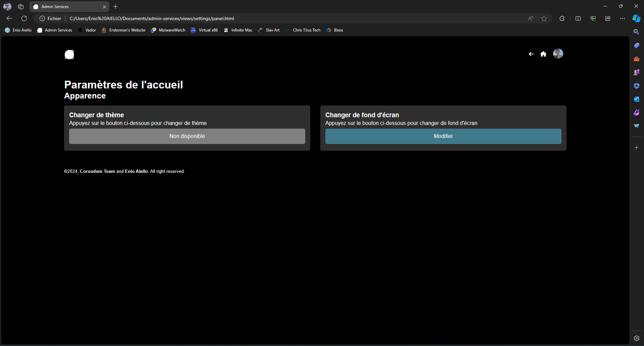Open Settings and more ellipsis menu
The height and width of the screenshot is (346, 644).
pyautogui.click(x=623, y=18)
